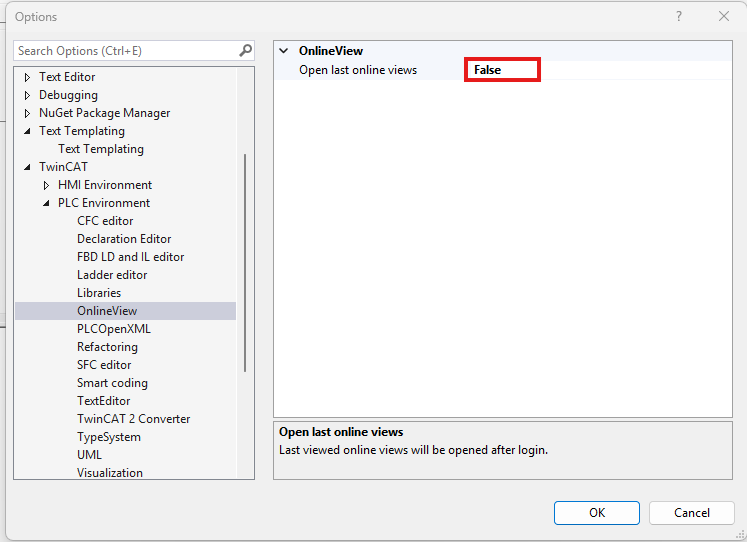Expand NuGet Package Manager node

pos(27,113)
